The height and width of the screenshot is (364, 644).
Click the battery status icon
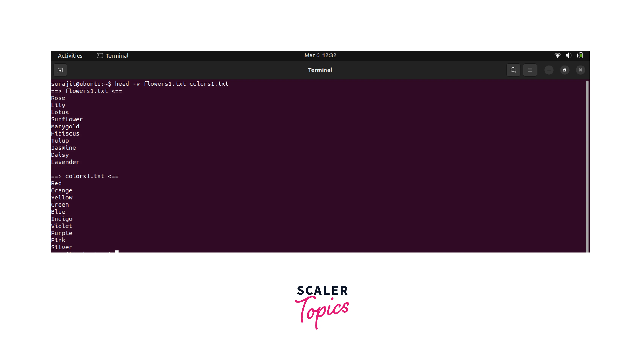coord(580,55)
